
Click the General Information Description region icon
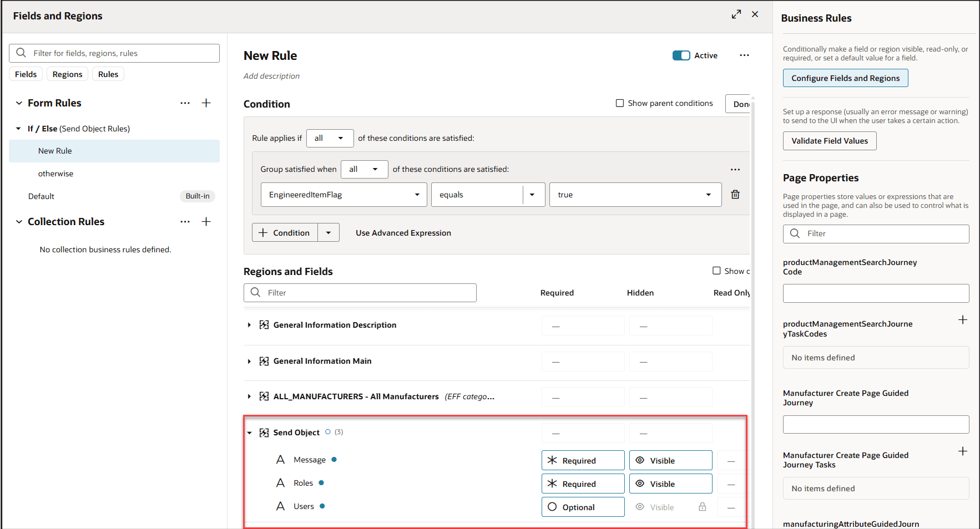coord(264,325)
